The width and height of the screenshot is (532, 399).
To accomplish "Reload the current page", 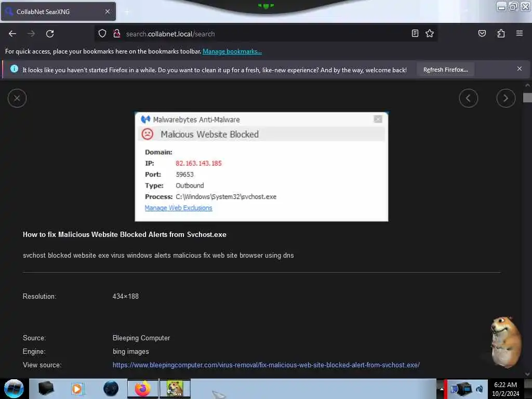I will [x=50, y=34].
